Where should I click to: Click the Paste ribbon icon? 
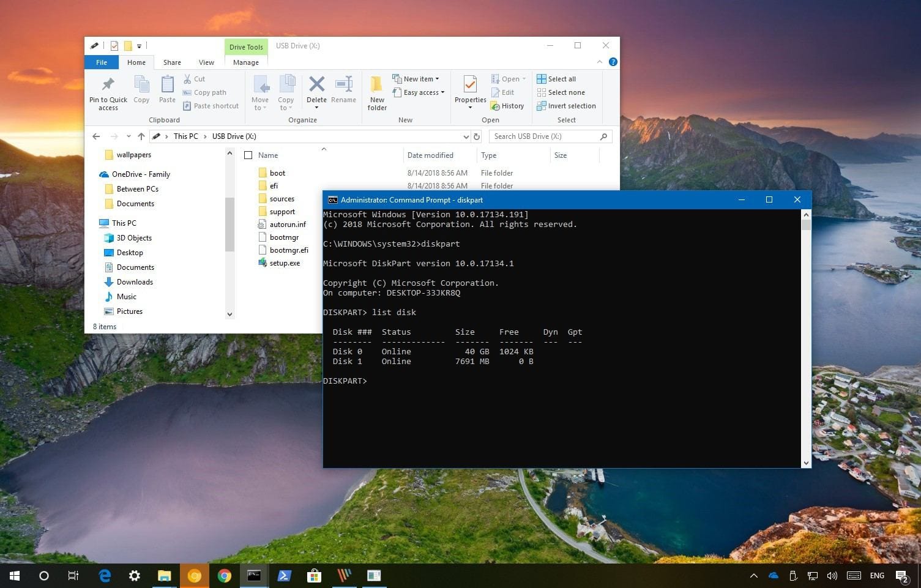click(167, 84)
